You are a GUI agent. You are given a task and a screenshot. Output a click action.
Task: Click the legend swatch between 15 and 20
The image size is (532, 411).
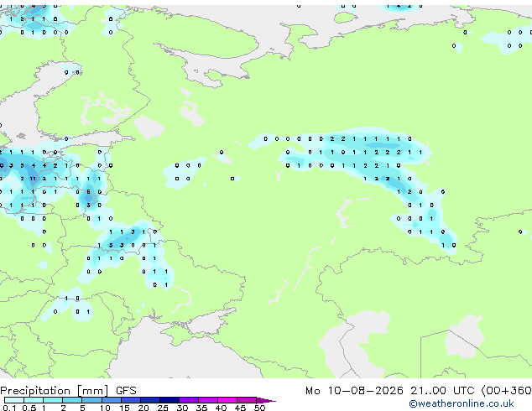pyautogui.click(x=131, y=400)
